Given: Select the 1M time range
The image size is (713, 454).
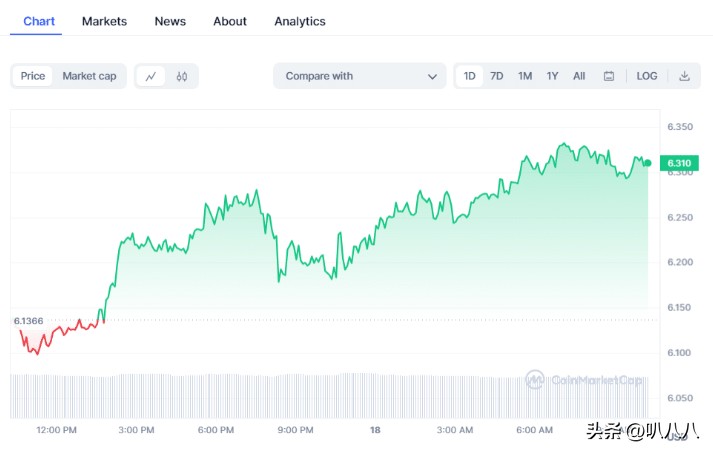Looking at the screenshot, I should coord(525,76).
